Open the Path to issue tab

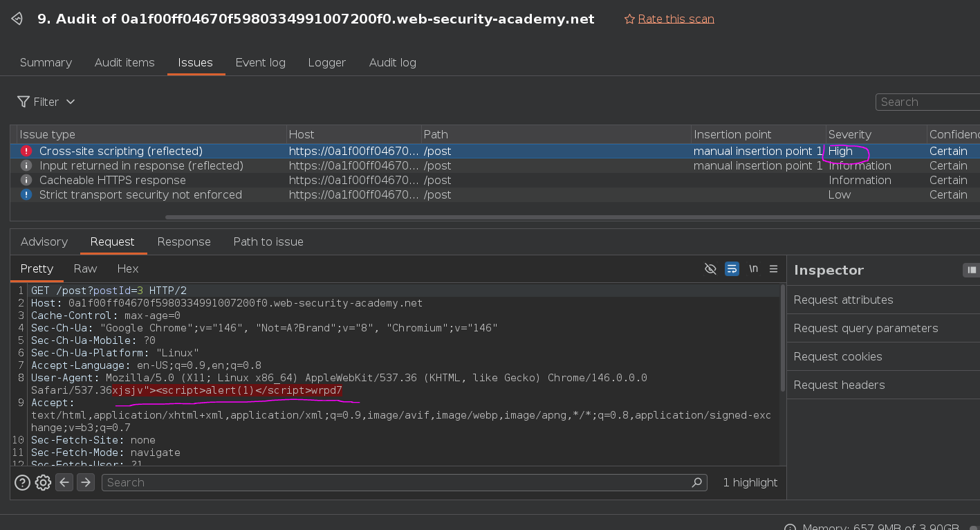click(x=268, y=241)
